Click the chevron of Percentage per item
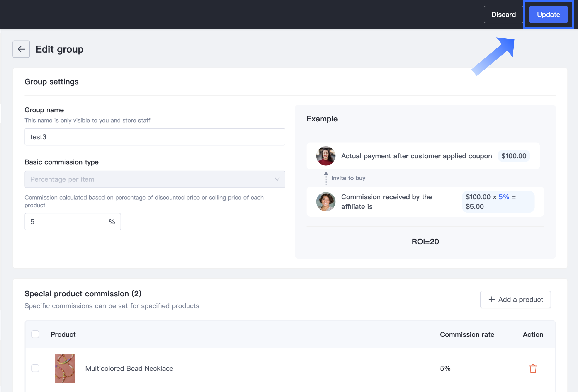The image size is (578, 392). [x=277, y=179]
